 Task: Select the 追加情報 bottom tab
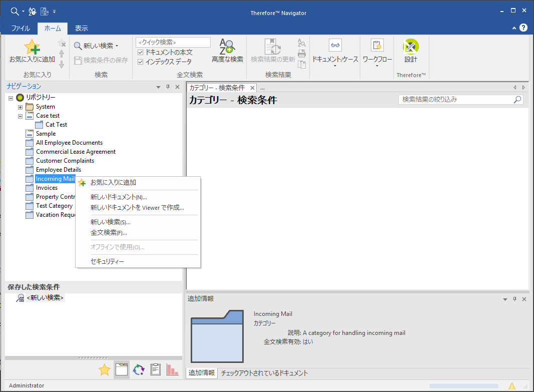point(202,373)
